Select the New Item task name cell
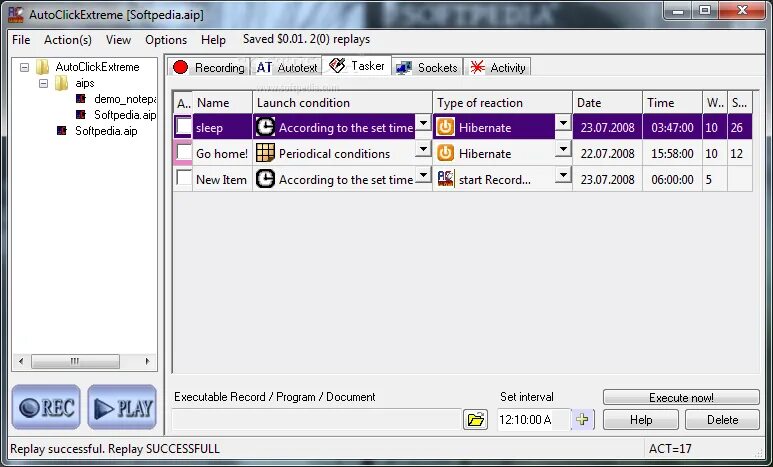The image size is (773, 467). (222, 180)
